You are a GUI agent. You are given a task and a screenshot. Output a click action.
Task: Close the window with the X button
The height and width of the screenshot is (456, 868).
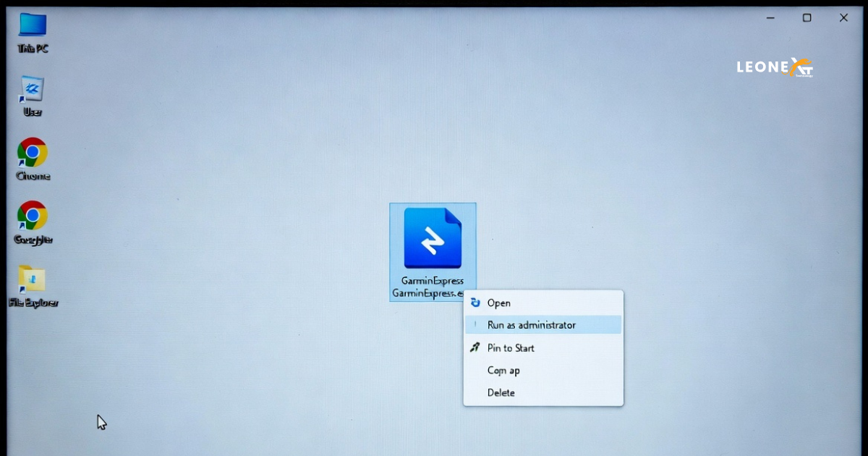[x=843, y=18]
